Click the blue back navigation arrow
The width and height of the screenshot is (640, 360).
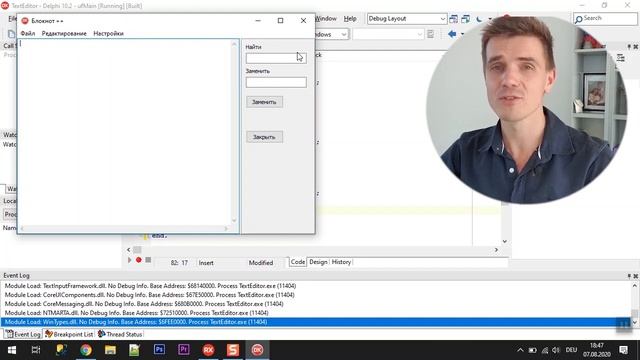coord(452,34)
